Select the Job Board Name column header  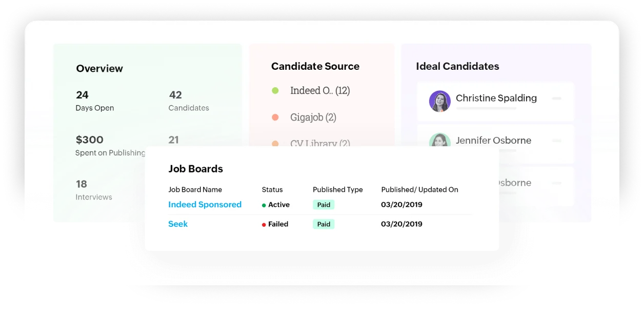(195, 190)
